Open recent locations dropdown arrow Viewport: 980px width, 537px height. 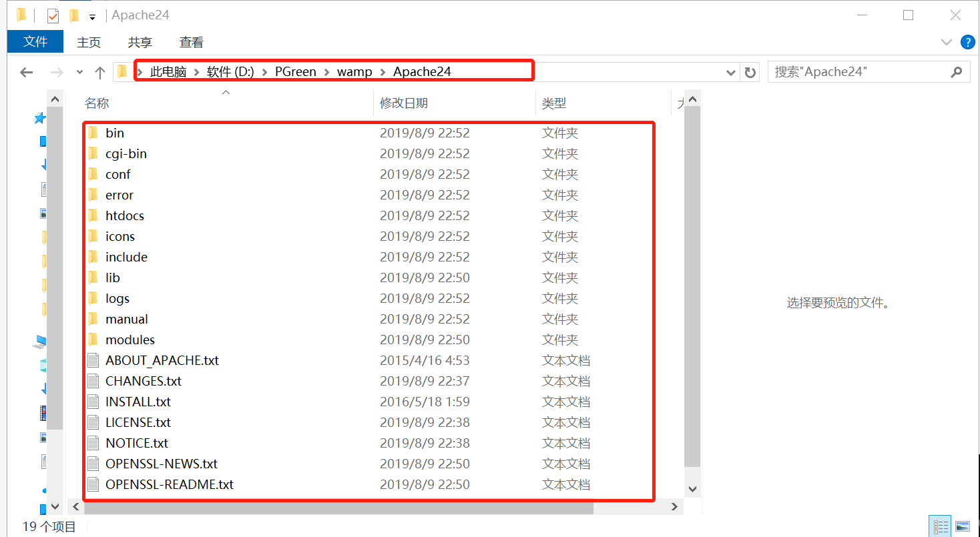(80, 72)
